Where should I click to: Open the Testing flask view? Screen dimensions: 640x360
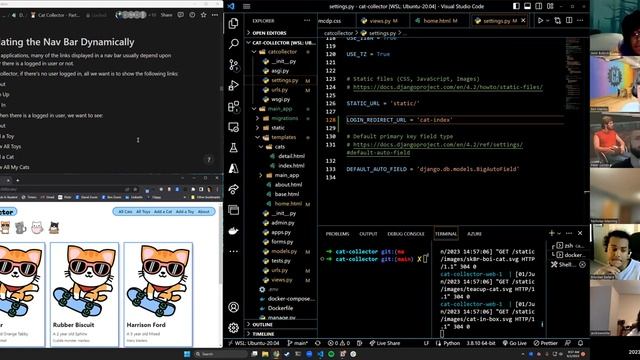233,148
